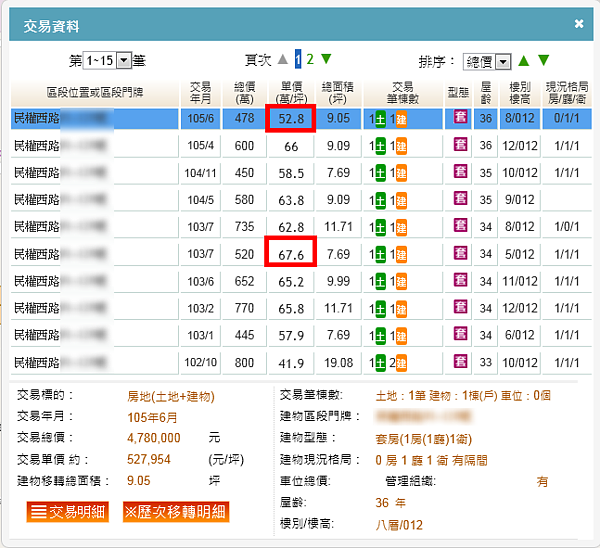This screenshot has width=600, height=548.
Task: Click the purple 套 icon in the 102/10 row
Action: [x=461, y=361]
